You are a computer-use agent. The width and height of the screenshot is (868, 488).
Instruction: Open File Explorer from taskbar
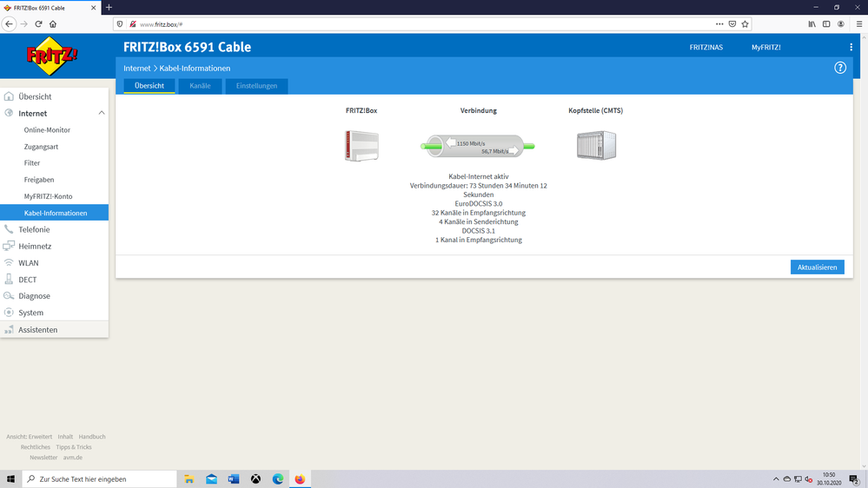pos(189,479)
